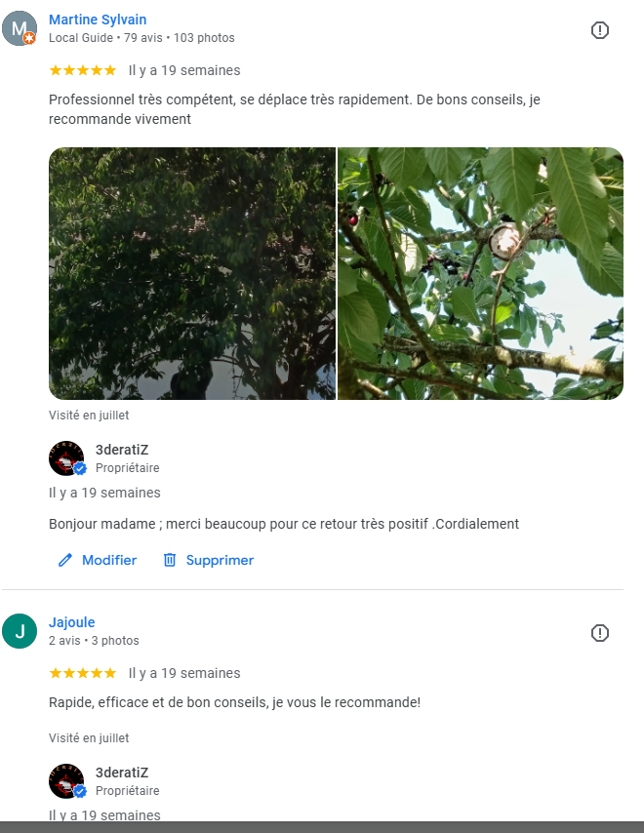Click the pencil icon next to Modifier

[x=64, y=560]
